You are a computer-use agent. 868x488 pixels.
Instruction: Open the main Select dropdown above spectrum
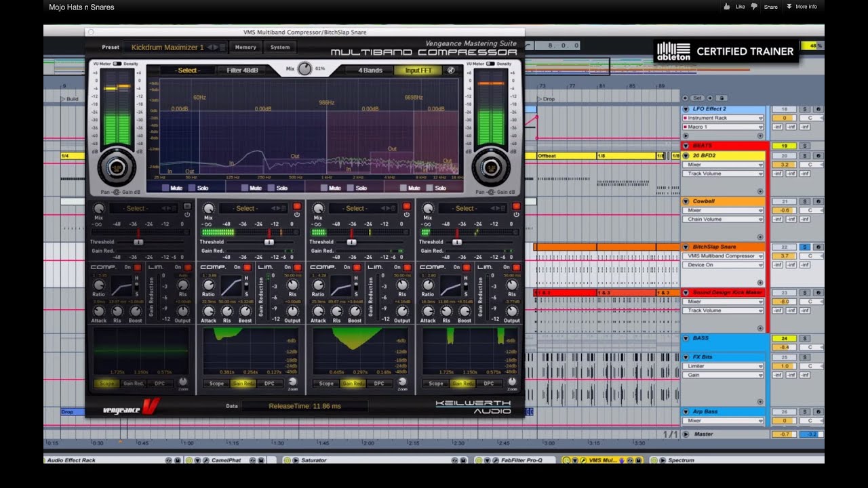(x=186, y=70)
